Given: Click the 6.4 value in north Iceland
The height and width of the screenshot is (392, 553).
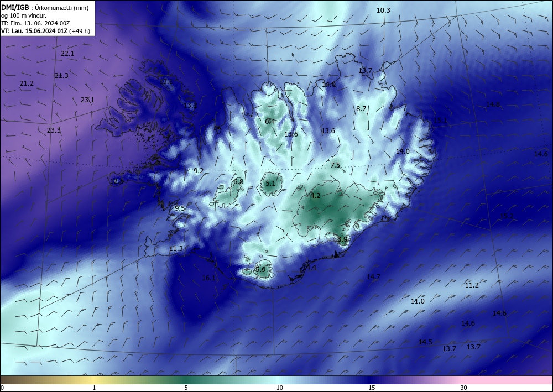Looking at the screenshot, I should pyautogui.click(x=270, y=122).
